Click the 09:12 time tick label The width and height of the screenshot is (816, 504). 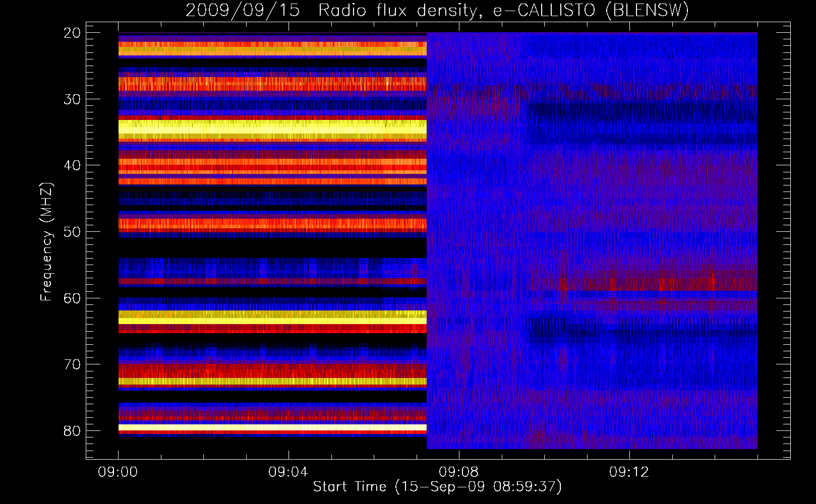point(629,472)
